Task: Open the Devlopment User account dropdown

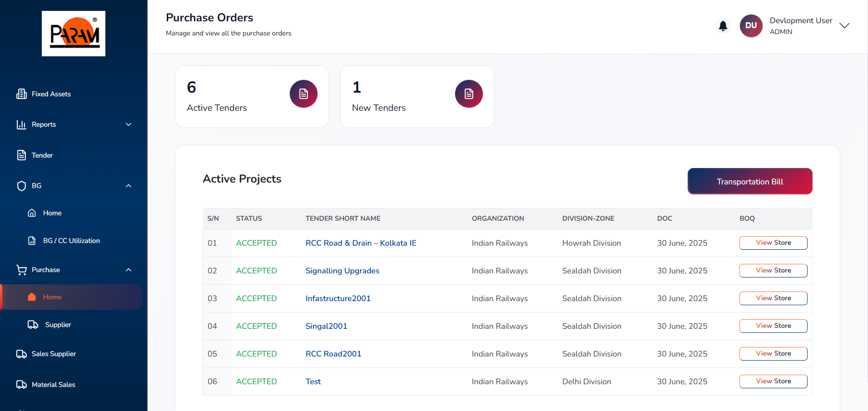Action: coord(844,26)
